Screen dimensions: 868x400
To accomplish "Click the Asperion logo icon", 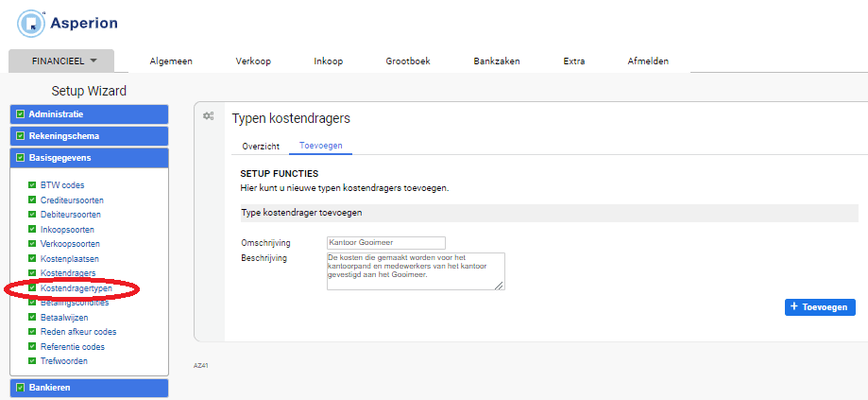I will (31, 24).
